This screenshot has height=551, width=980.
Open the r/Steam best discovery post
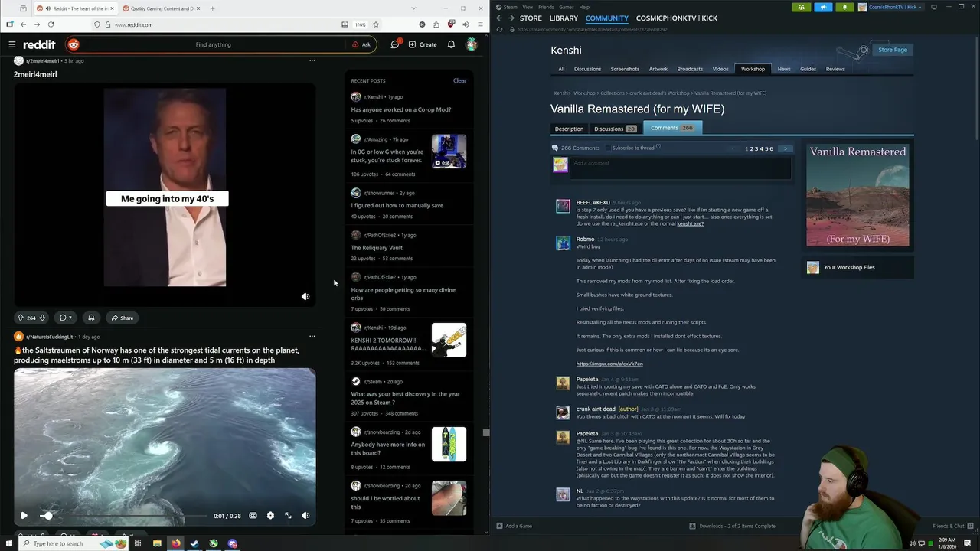pos(405,398)
